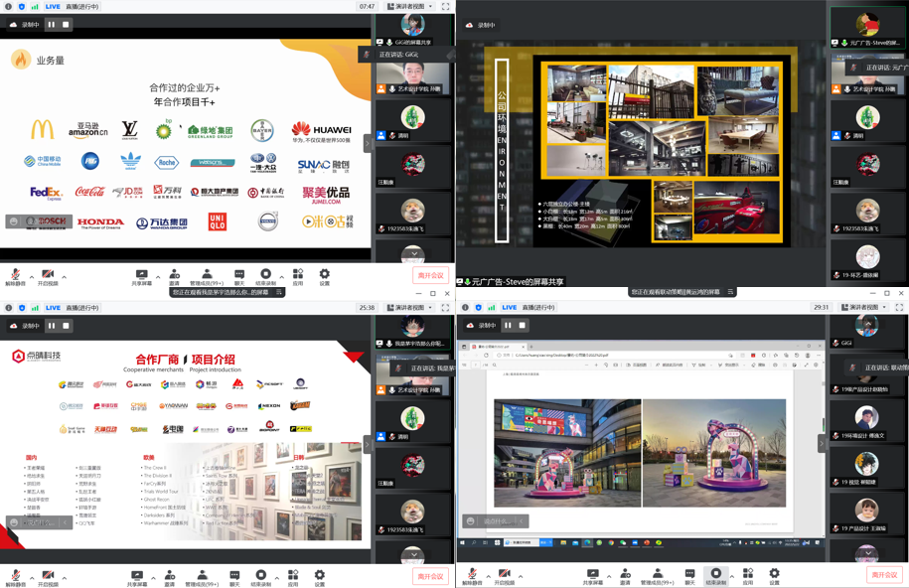Screen dimensions: 909x588
Task: Click meeting info icon in top-left window header
Action: pos(9,7)
